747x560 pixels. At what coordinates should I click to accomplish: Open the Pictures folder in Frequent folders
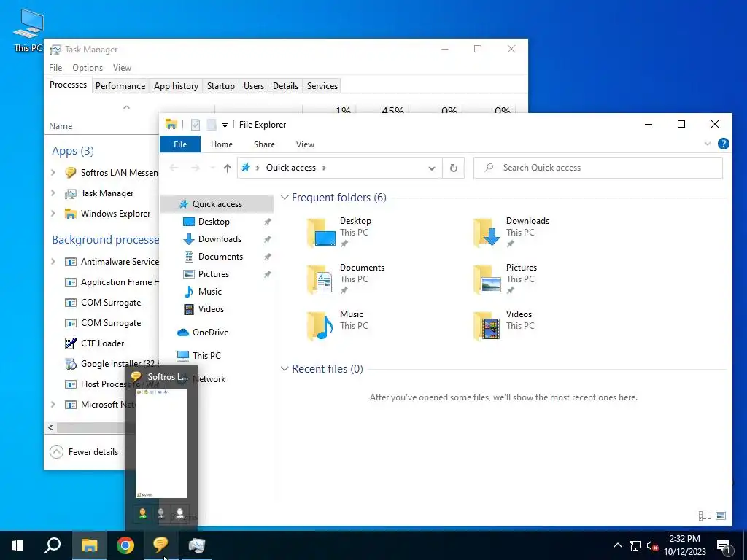point(505,279)
